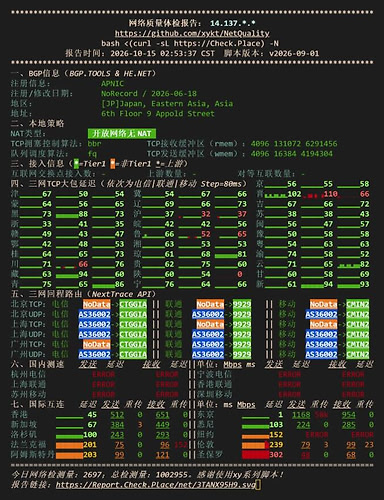Click the masked IP address 14.137.*.*

[233, 23]
